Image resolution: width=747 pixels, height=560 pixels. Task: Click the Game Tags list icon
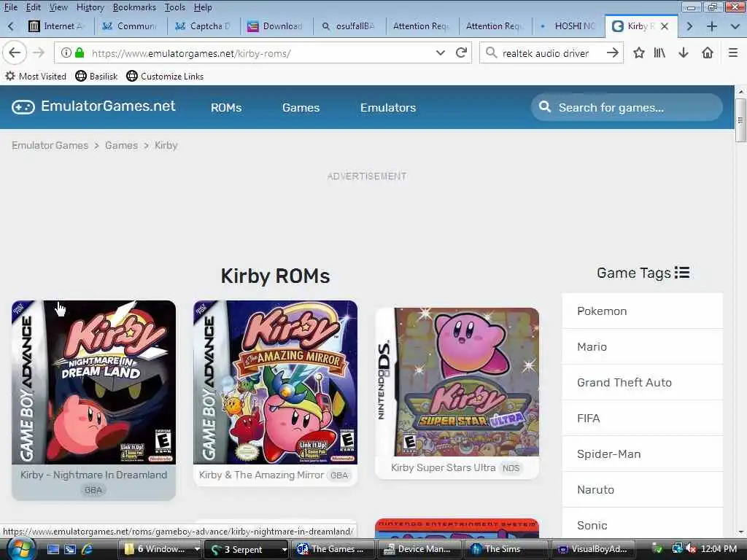(682, 273)
